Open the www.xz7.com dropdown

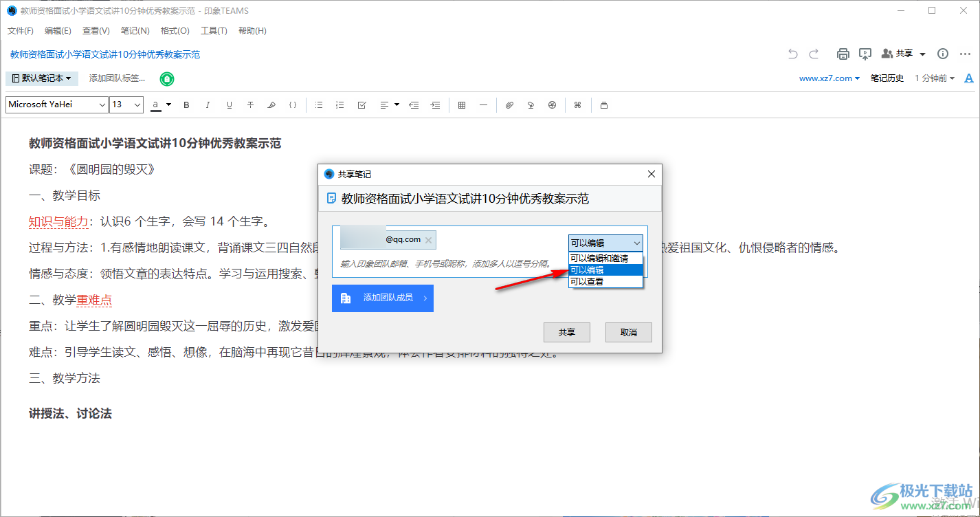[x=829, y=78]
